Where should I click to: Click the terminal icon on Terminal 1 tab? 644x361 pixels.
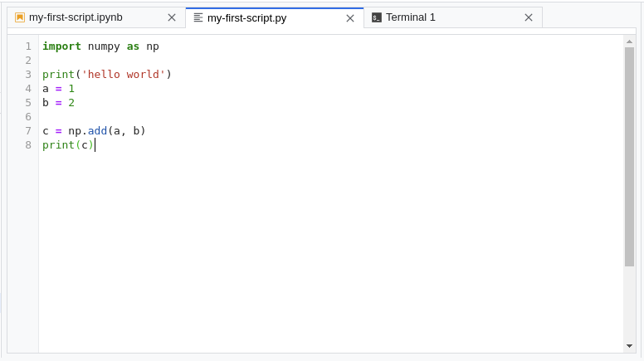(377, 17)
